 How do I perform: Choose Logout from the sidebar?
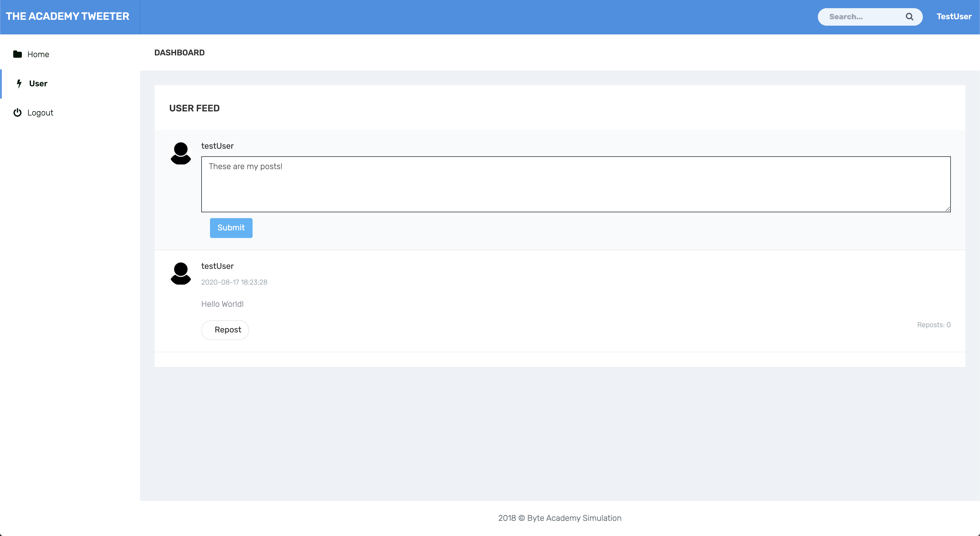point(40,113)
